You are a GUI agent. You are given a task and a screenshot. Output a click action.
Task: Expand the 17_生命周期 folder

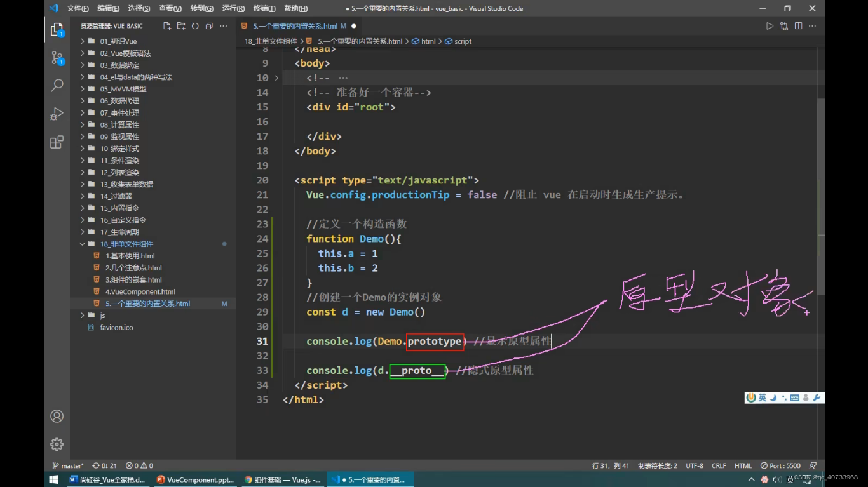153,232
